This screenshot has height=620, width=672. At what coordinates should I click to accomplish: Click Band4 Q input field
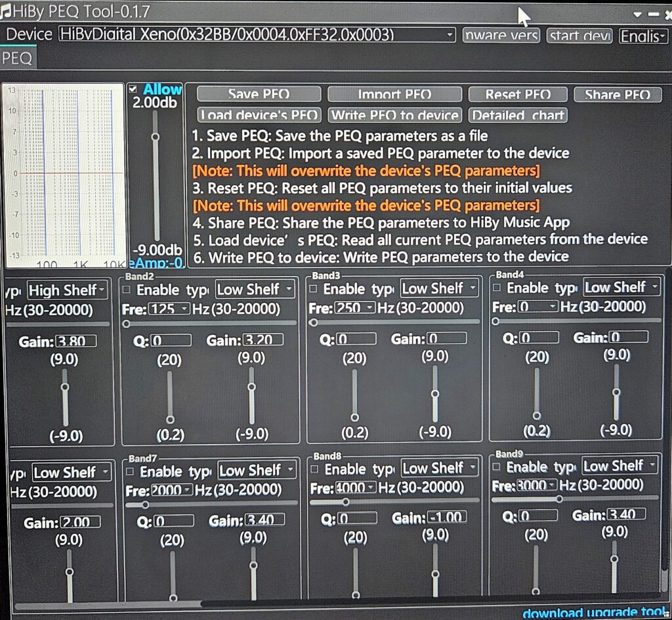pos(539,338)
